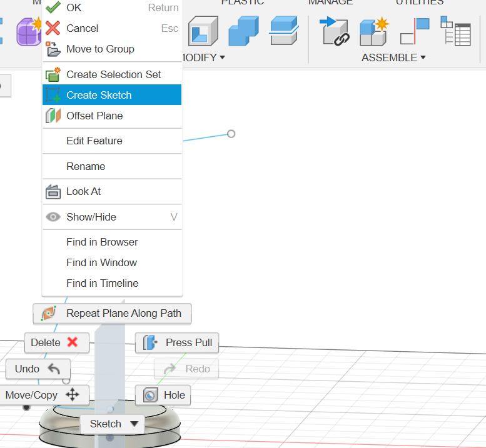
Task: Click the New Component icon
Action: 374,31
